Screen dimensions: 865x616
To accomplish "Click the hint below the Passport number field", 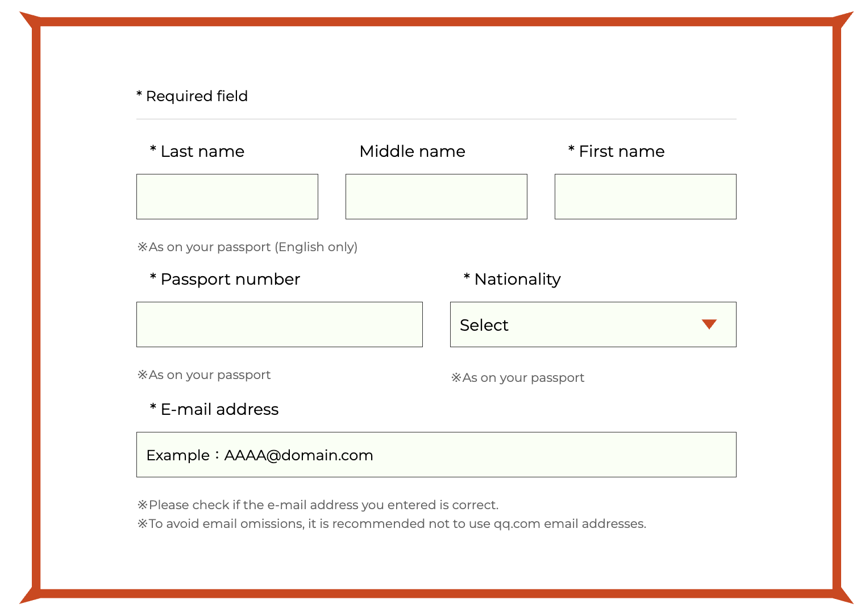I will pyautogui.click(x=205, y=375).
